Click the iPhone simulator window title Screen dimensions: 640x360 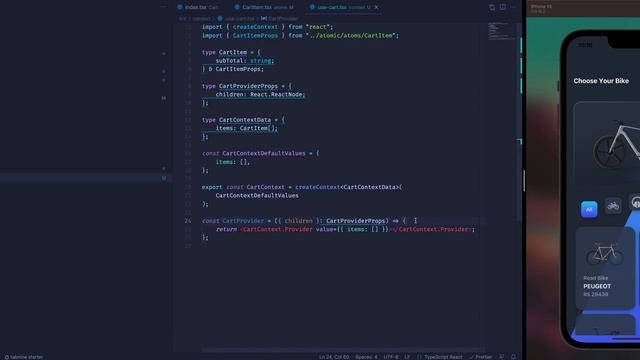coord(541,7)
